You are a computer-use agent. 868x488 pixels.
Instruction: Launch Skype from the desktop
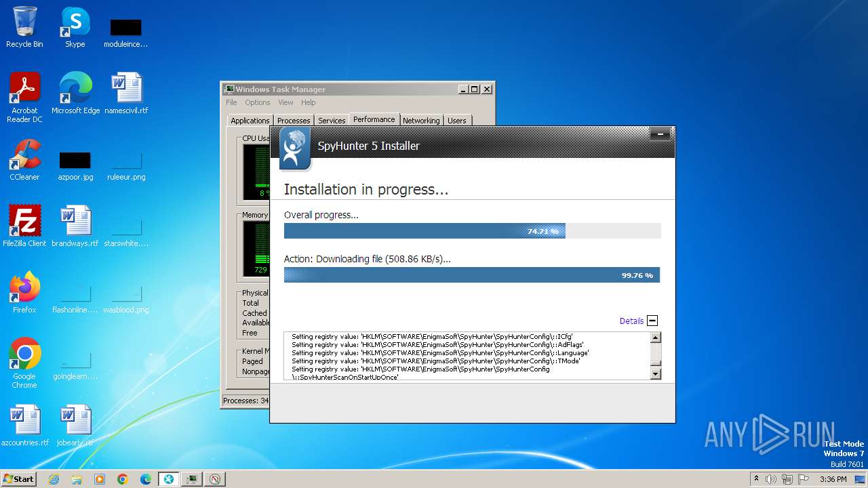point(75,27)
